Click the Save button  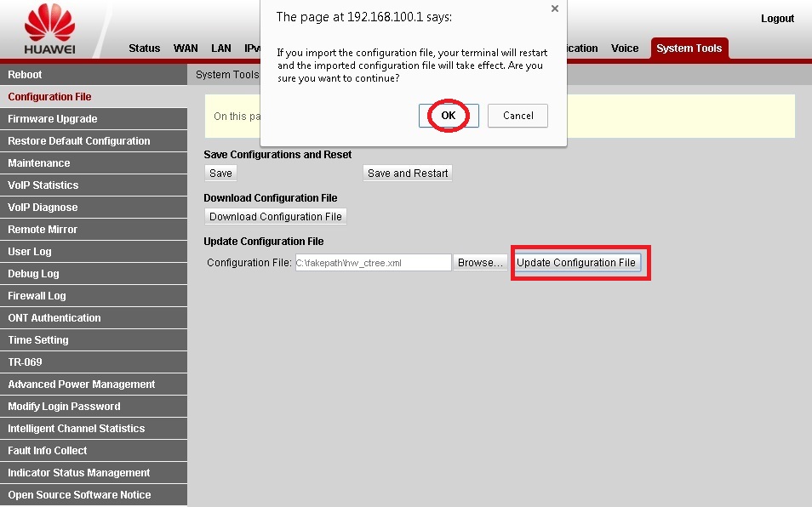point(220,173)
